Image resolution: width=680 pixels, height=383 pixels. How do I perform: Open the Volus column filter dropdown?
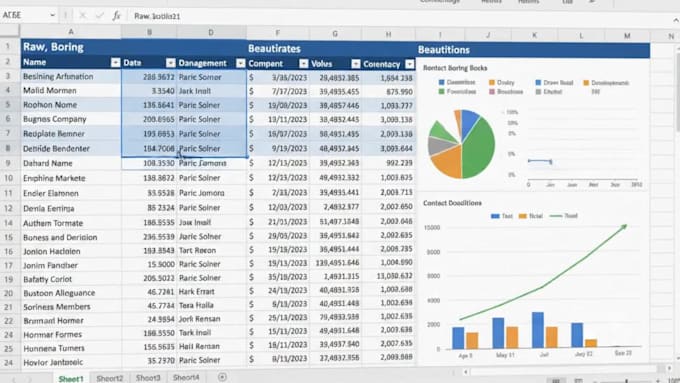click(x=356, y=64)
